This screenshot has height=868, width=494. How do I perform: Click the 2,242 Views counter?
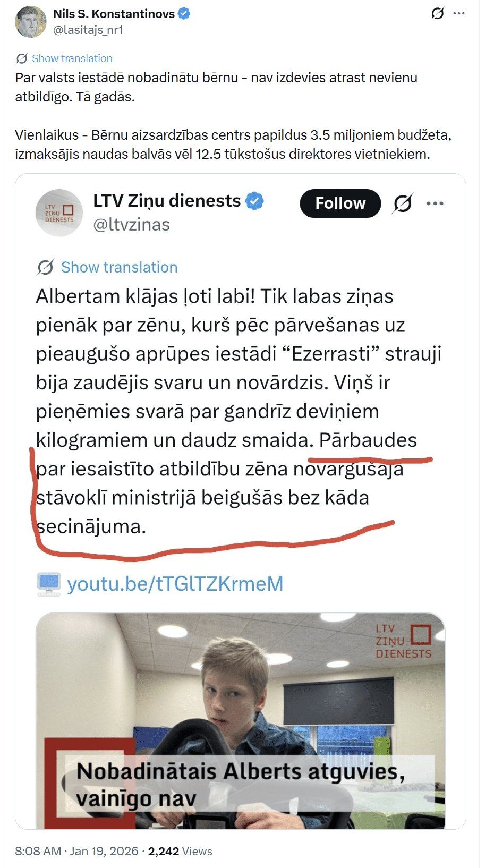[x=180, y=851]
